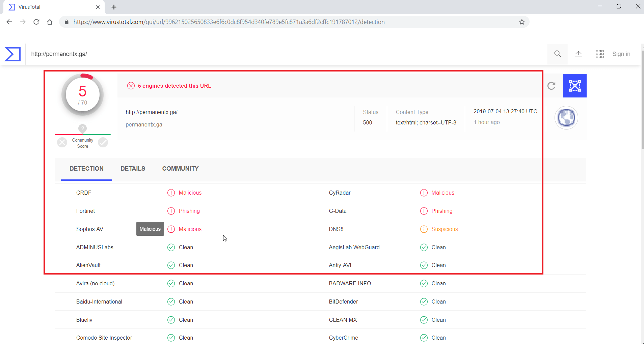Viewport: 644px width, 344px height.
Task: Click the community score question mark icon
Action: tap(82, 128)
